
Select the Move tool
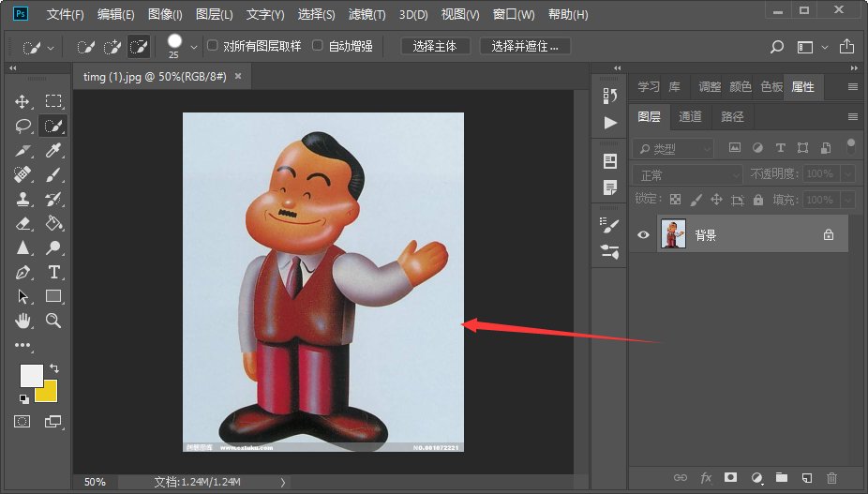click(x=22, y=101)
